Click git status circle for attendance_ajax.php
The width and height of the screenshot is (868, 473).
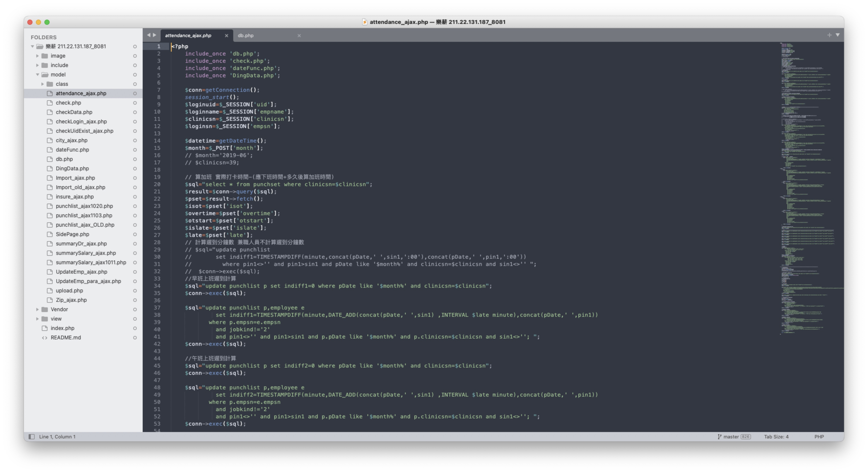[x=135, y=93]
